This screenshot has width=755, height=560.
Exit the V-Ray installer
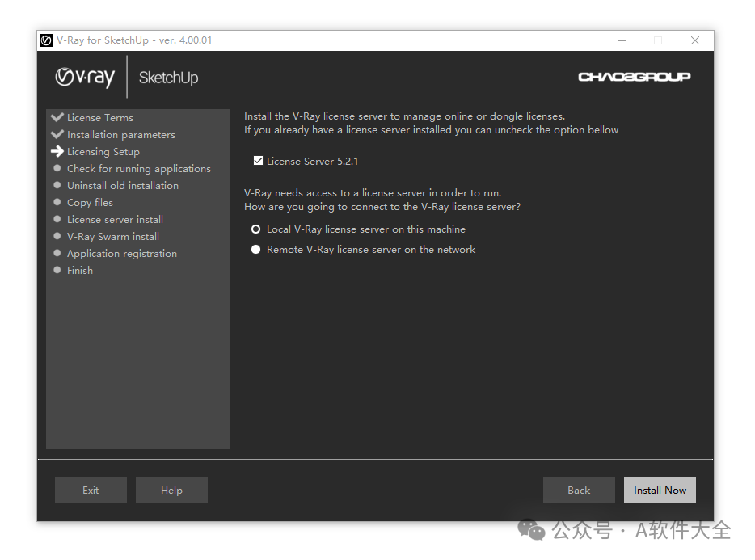91,491
